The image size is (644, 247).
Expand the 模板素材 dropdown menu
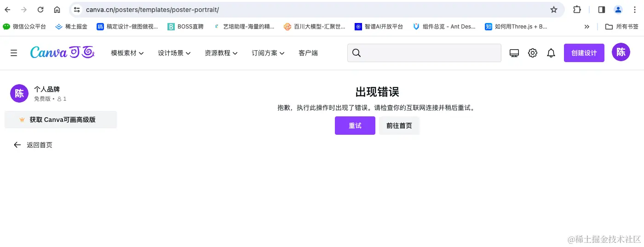(x=127, y=53)
